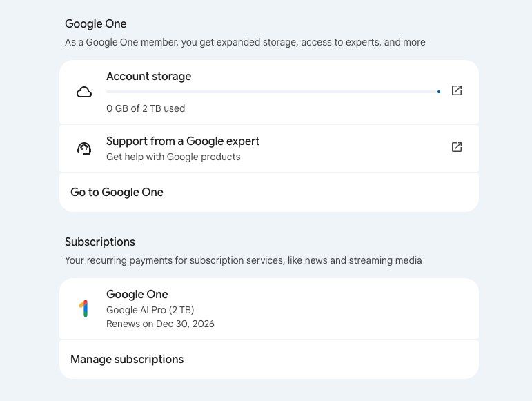Click the cloud icon beside Account storage

coord(84,92)
